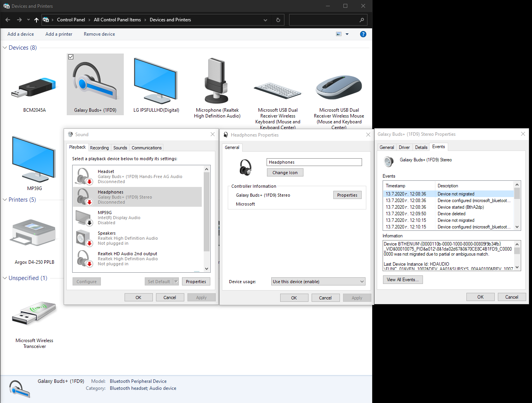Collapse the Unspecified (1) group
Screen dimensions: 532x403
(x=5, y=278)
